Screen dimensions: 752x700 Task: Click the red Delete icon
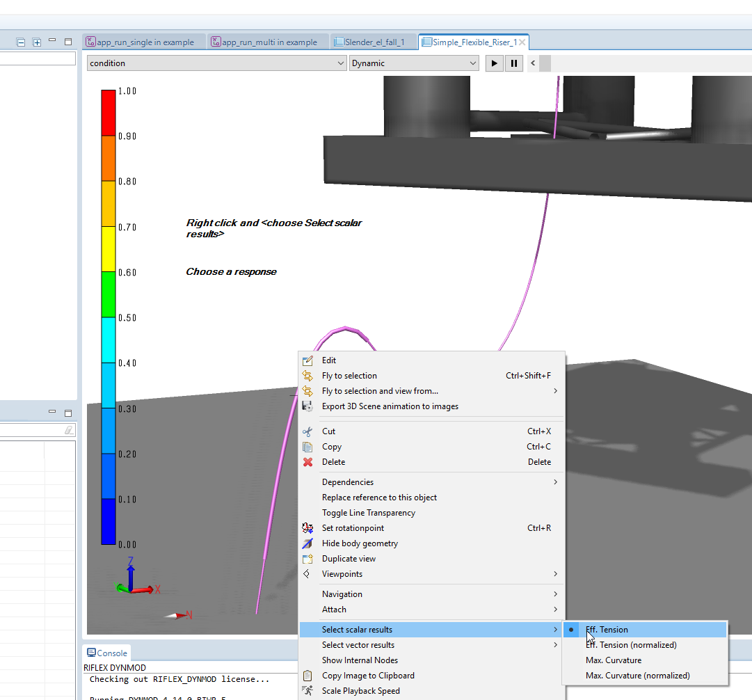pos(307,462)
